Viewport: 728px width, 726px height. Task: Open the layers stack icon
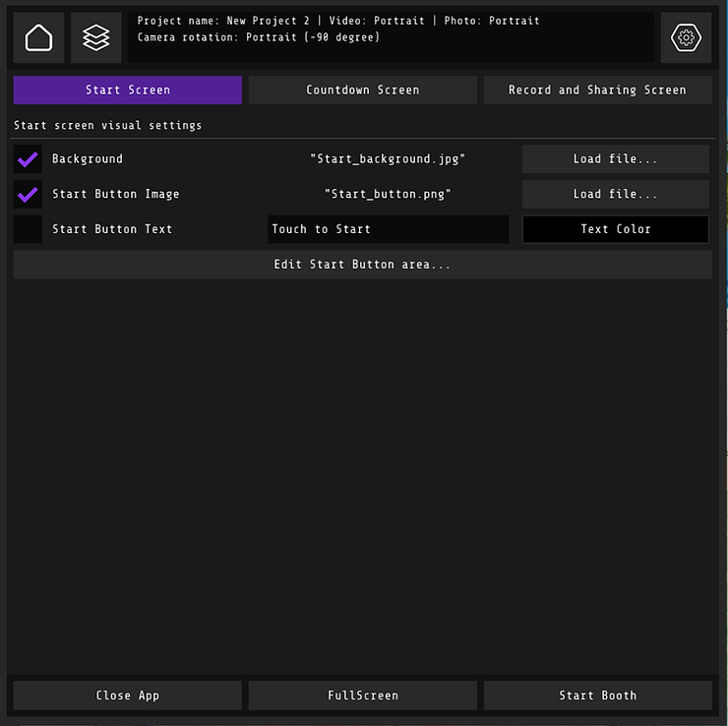pyautogui.click(x=96, y=37)
